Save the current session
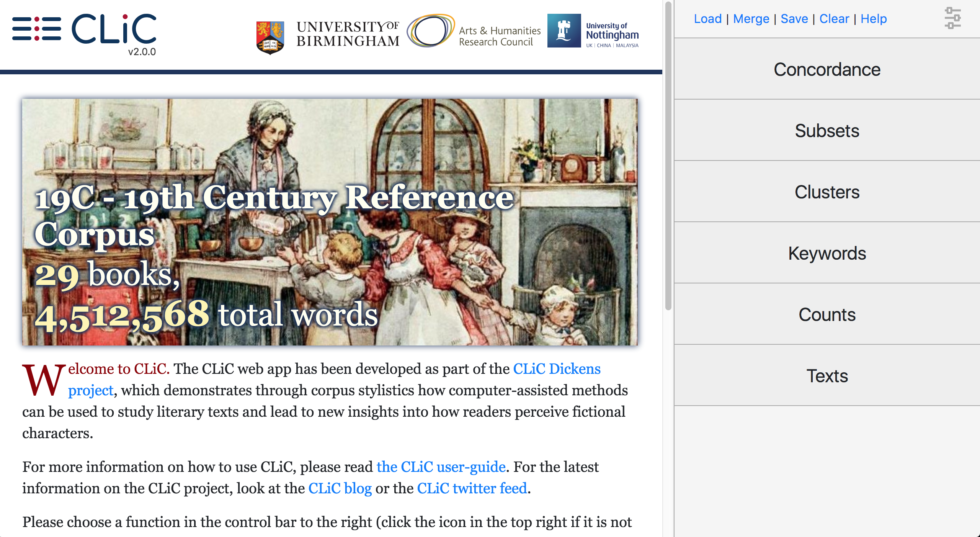This screenshot has height=537, width=980. (x=794, y=18)
